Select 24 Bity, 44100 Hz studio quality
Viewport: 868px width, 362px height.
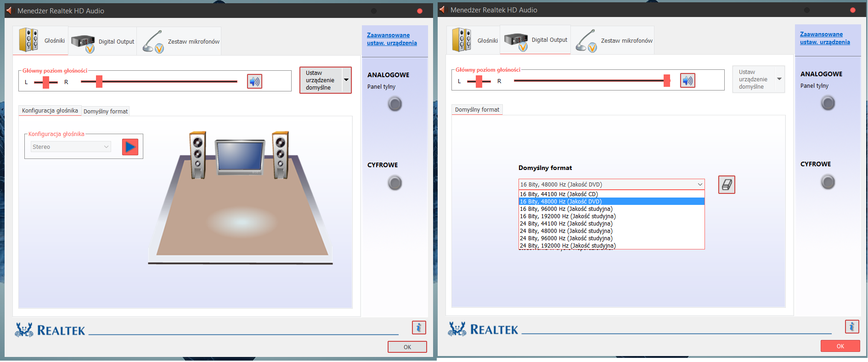pyautogui.click(x=611, y=224)
